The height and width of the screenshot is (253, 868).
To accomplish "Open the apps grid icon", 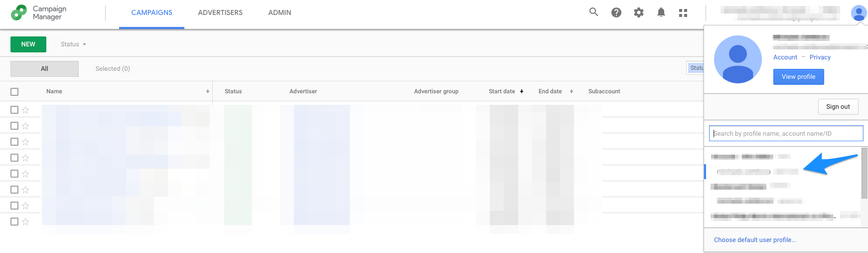I will click(683, 13).
